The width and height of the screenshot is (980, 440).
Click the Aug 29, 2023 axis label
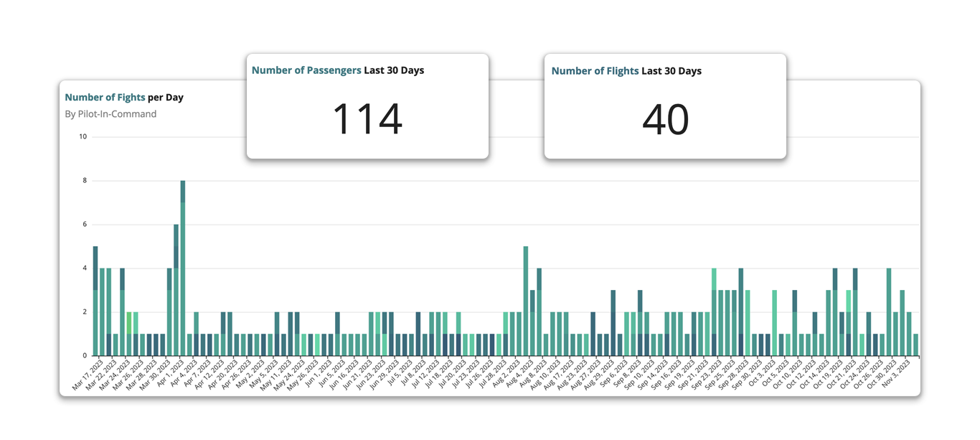pyautogui.click(x=598, y=375)
